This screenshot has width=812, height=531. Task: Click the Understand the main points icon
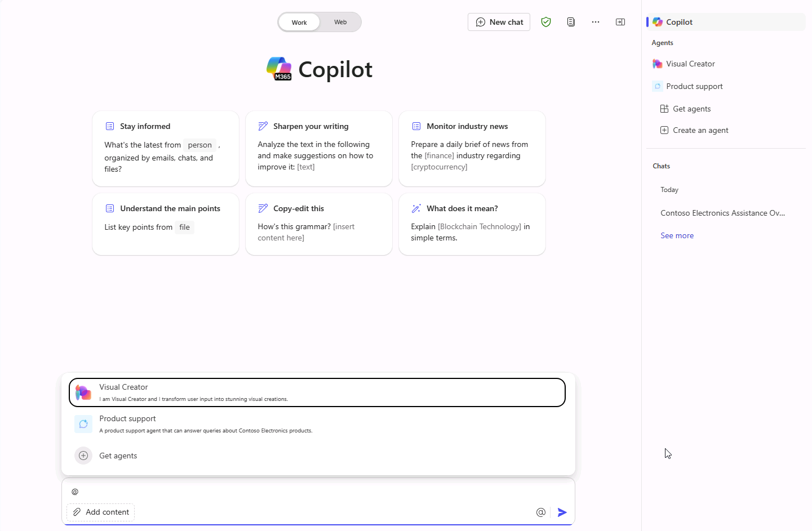coord(110,208)
